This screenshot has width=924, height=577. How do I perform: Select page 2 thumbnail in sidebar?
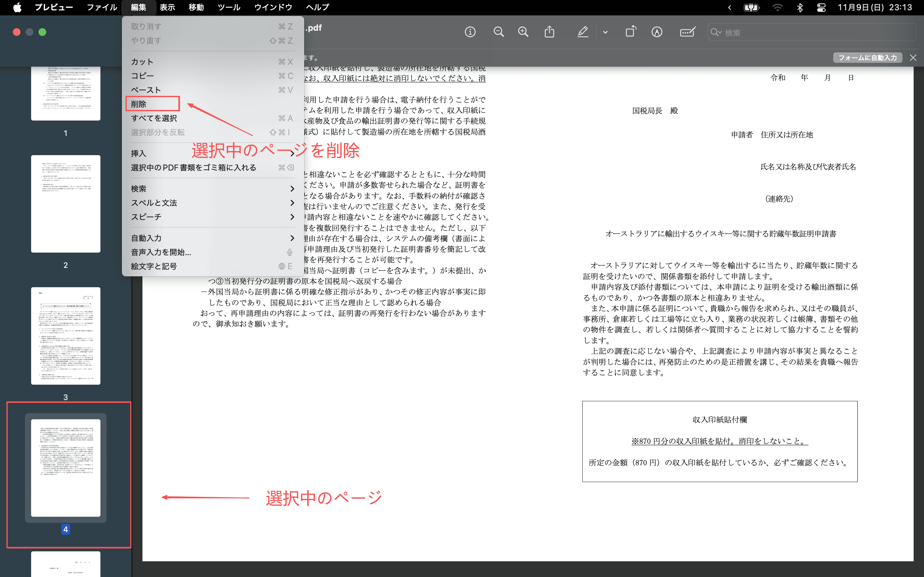pos(66,204)
